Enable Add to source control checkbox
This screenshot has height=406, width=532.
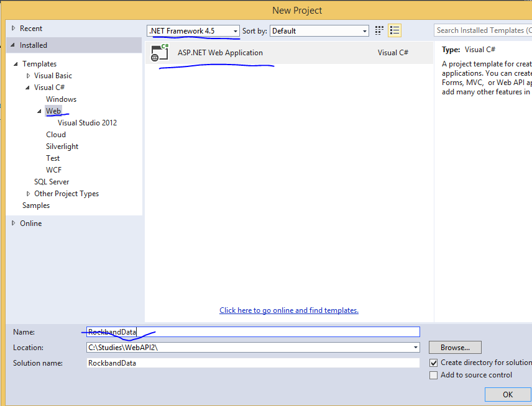pyautogui.click(x=434, y=375)
